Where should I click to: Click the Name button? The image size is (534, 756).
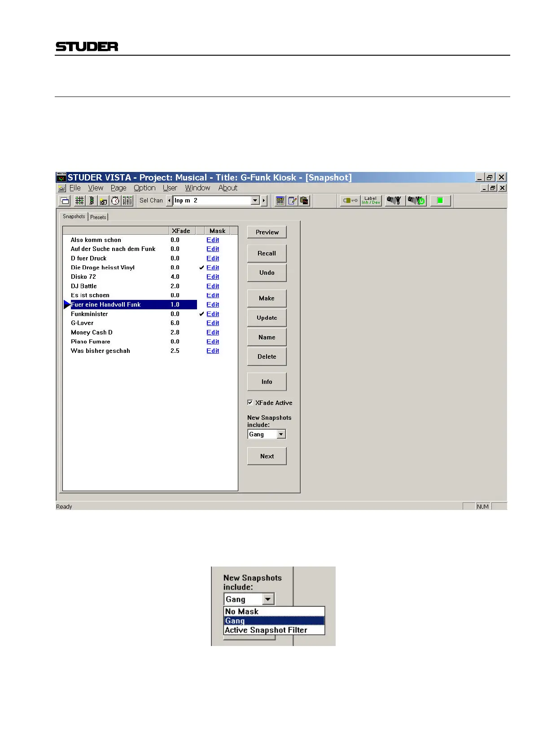[x=267, y=337]
